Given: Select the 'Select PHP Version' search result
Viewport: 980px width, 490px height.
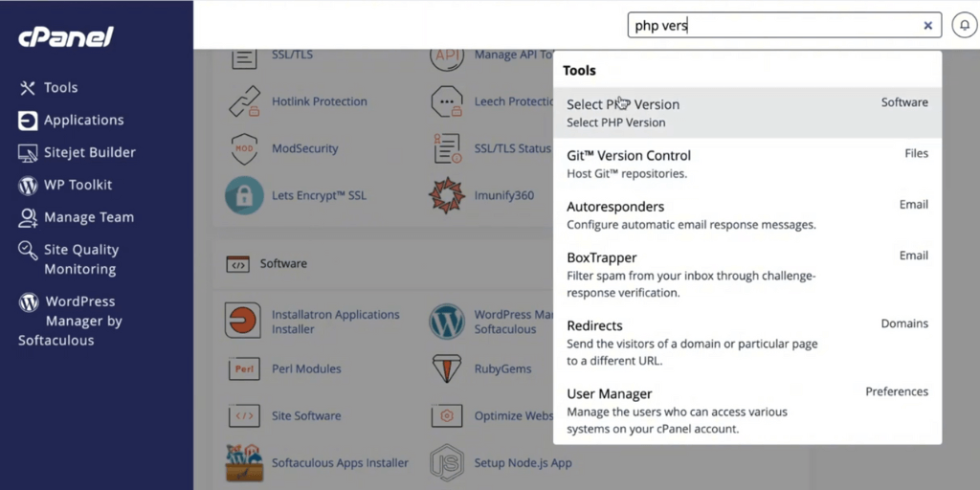Looking at the screenshot, I should (x=747, y=113).
